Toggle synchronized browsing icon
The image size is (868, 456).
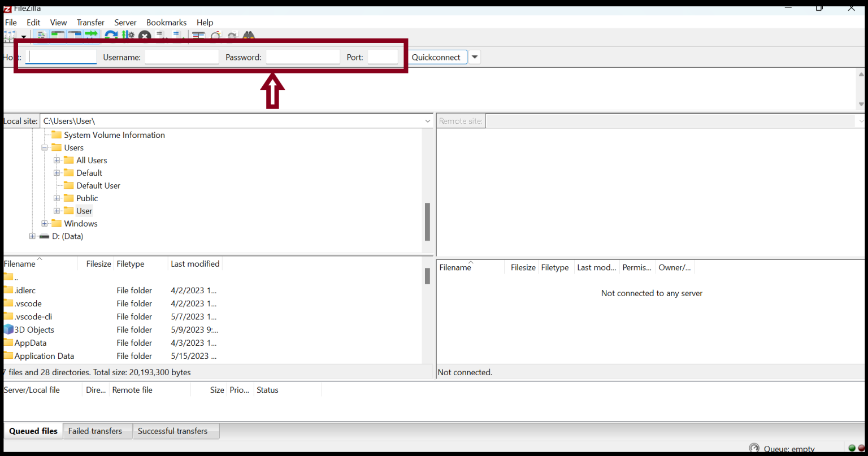pyautogui.click(x=232, y=36)
